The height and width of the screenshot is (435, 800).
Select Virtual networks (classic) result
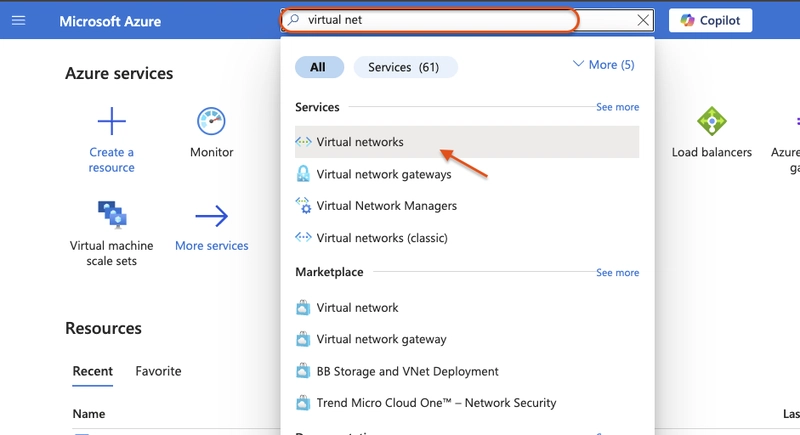click(467, 238)
